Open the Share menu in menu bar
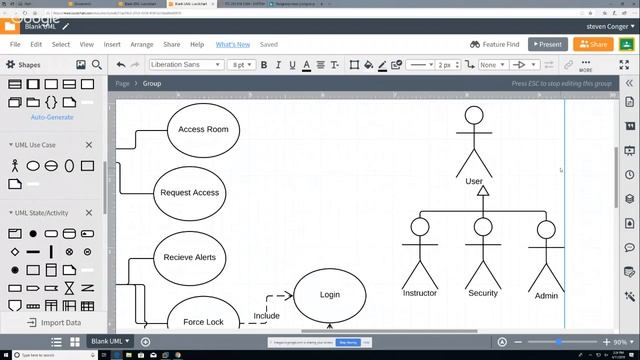640x360 pixels. [x=171, y=44]
